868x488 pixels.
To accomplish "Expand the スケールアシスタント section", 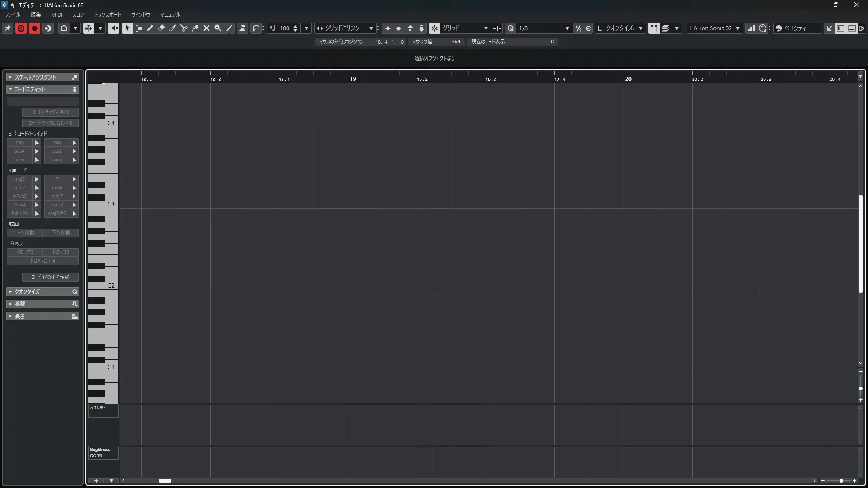I will point(35,77).
